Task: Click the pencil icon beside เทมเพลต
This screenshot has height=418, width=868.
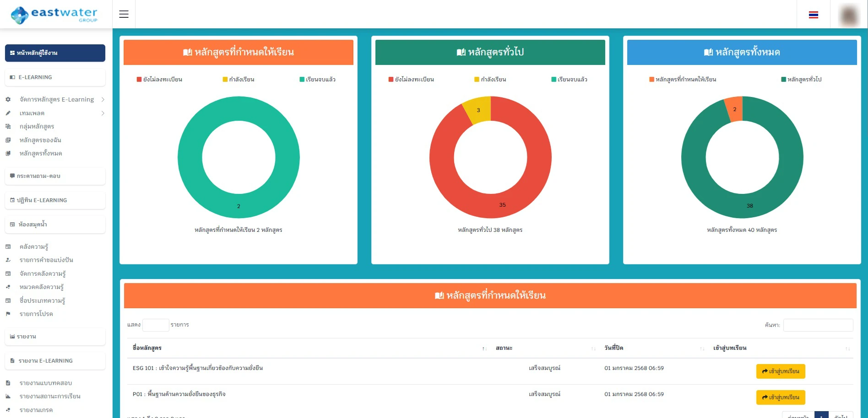Action: (8, 113)
